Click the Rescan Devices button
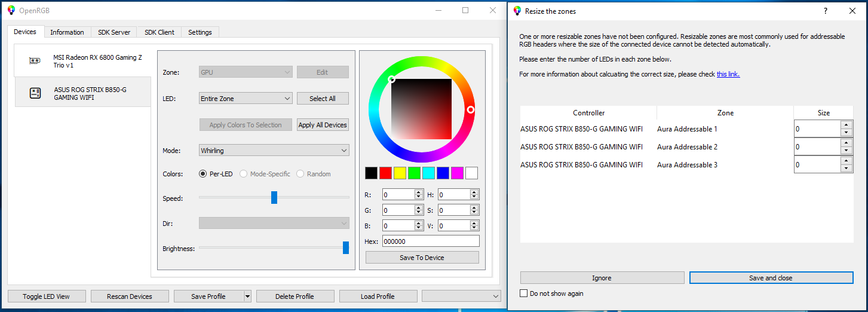This screenshot has width=868, height=312. (x=130, y=296)
